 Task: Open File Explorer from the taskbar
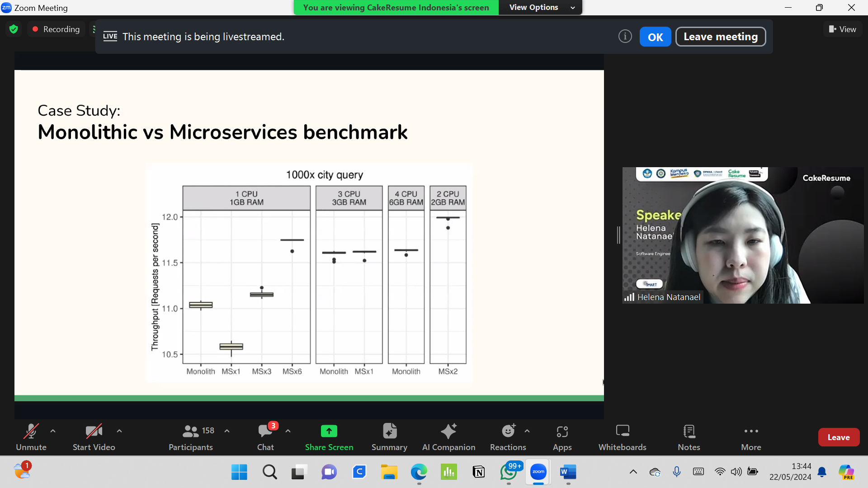[x=389, y=472]
